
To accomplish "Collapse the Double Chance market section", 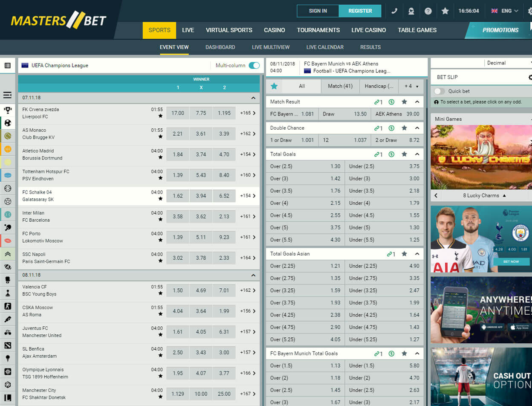I will tap(417, 128).
